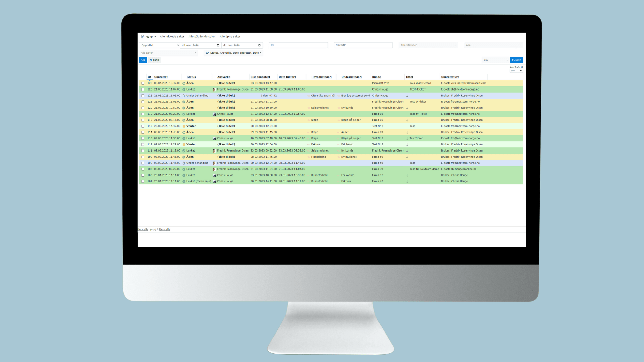The height and width of the screenshot is (362, 644).
Task: Click the Lukket checkmark icon on ticket 123
Action: (184, 89)
